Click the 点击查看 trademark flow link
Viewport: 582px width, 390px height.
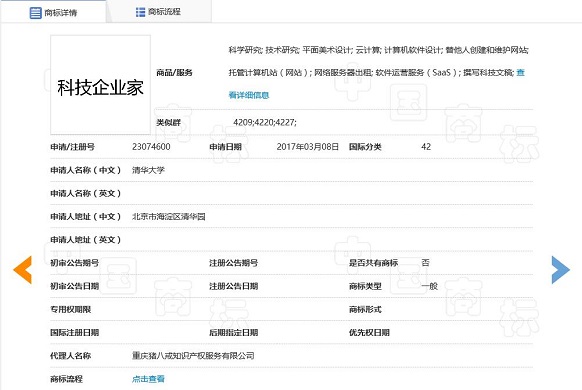pos(148,379)
